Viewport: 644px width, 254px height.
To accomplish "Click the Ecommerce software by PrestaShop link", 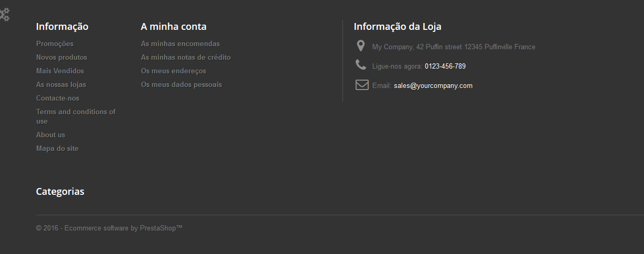I will pyautogui.click(x=123, y=228).
